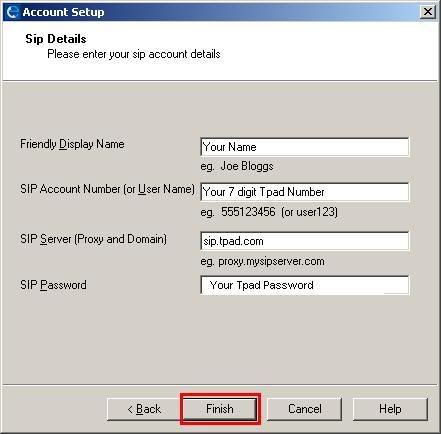Click the 'Account Setup' title bar text

tap(63, 12)
